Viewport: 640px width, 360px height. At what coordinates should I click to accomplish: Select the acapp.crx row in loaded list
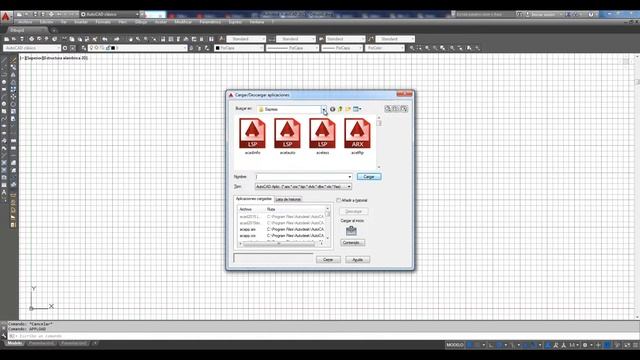point(282,236)
